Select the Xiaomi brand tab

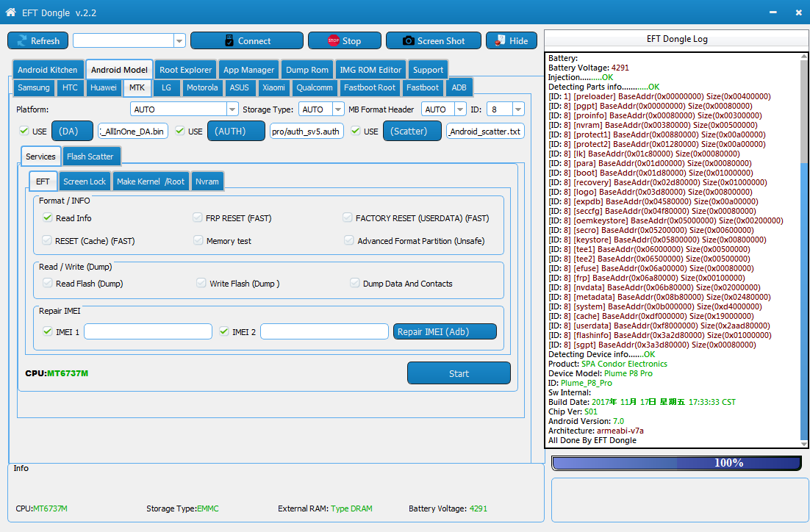coord(273,87)
